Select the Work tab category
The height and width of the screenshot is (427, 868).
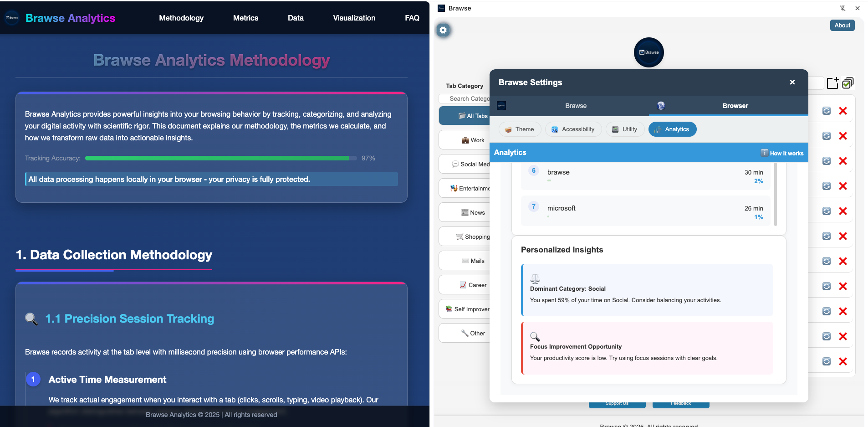click(465, 140)
